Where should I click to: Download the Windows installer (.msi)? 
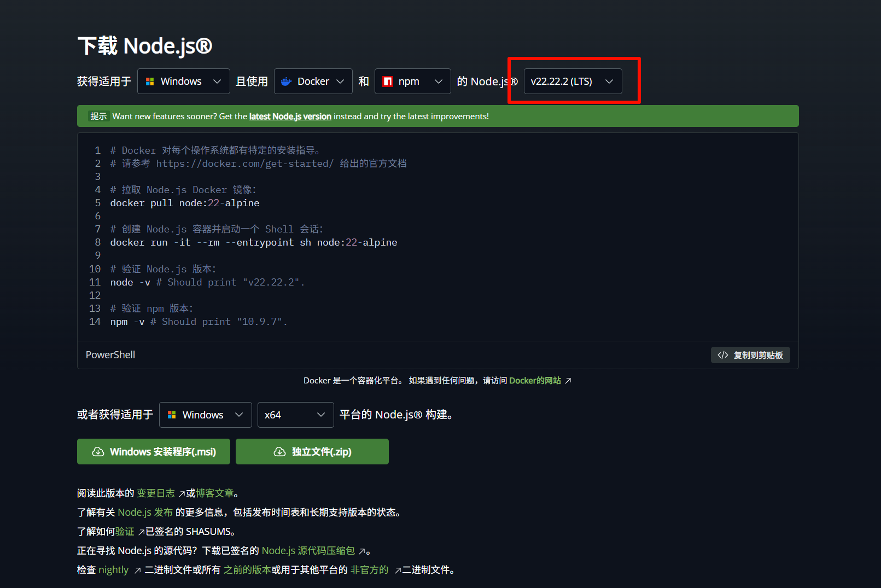point(154,452)
